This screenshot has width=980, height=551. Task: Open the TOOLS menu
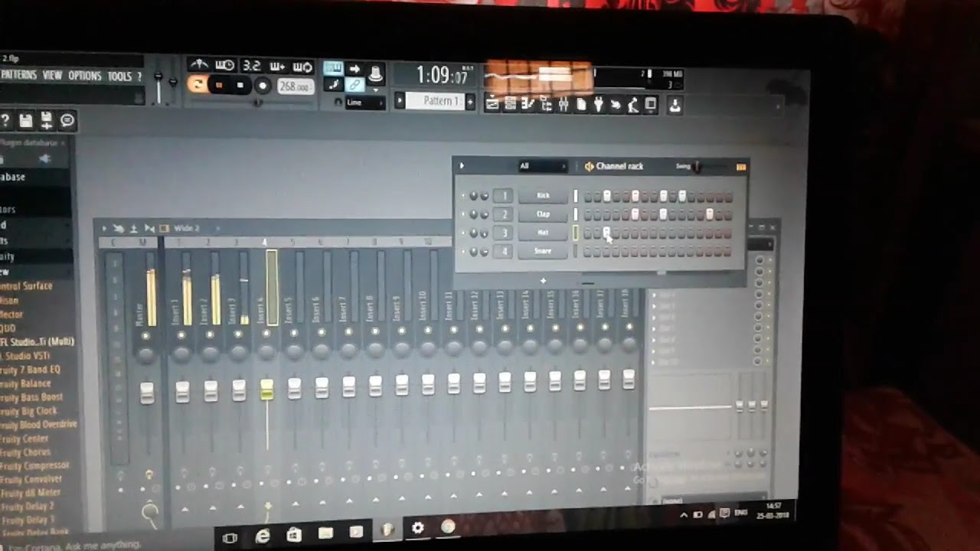click(x=119, y=77)
